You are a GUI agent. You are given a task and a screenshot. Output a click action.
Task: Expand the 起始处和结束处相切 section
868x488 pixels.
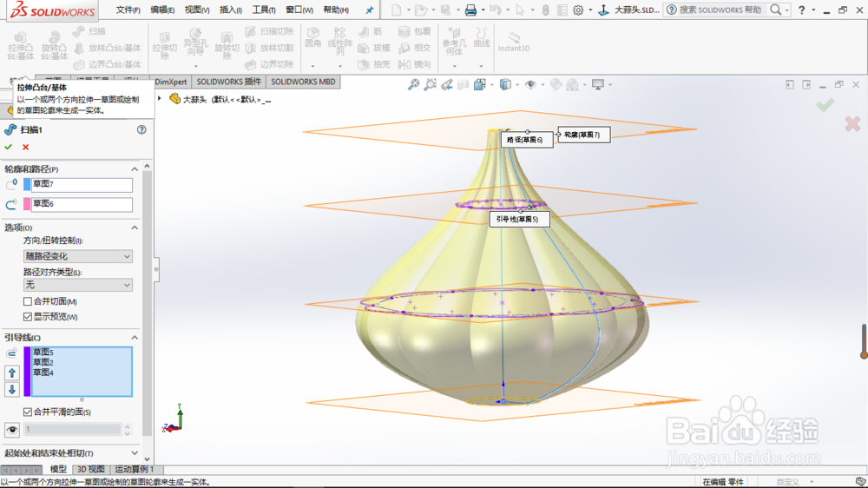135,453
